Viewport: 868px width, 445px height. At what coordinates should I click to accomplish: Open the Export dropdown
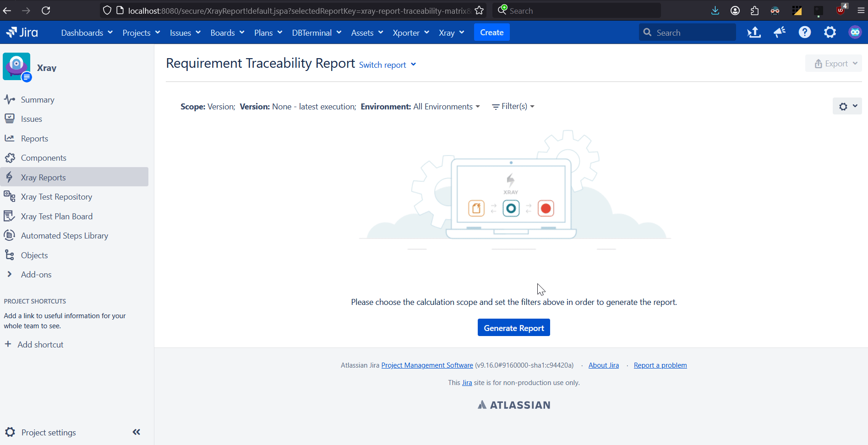click(834, 64)
